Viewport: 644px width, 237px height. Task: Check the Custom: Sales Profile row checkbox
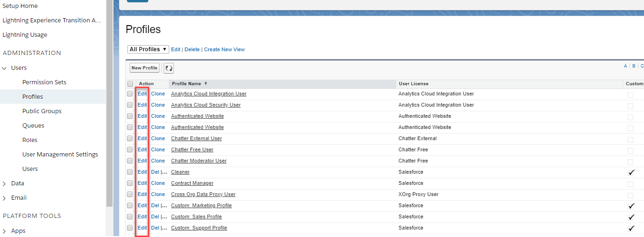(x=130, y=217)
